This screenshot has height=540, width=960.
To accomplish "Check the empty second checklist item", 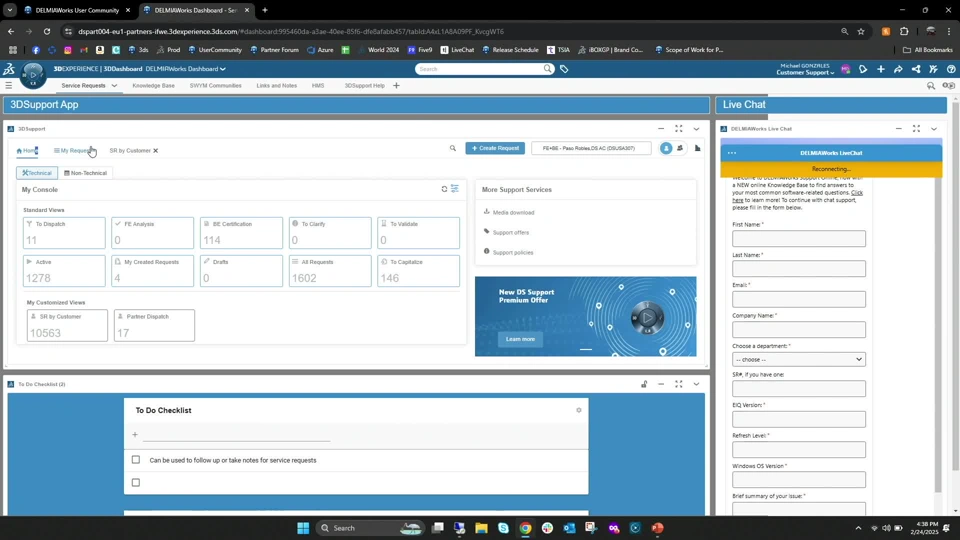I will click(x=136, y=482).
